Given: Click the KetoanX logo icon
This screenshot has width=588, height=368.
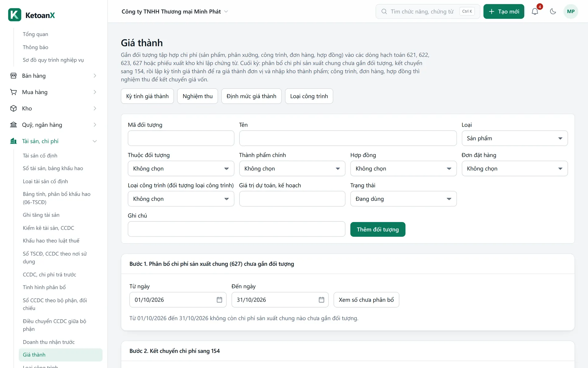Looking at the screenshot, I should [15, 15].
